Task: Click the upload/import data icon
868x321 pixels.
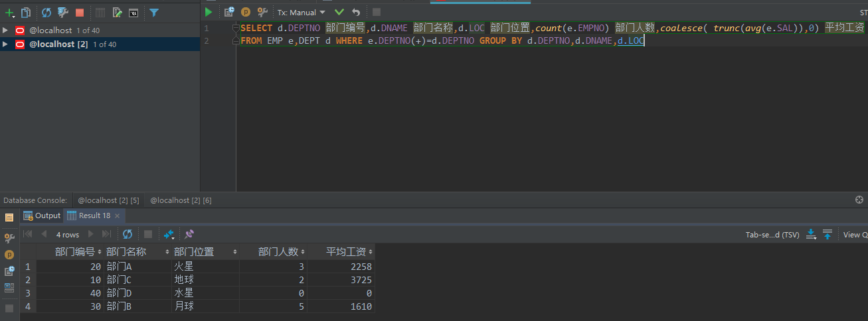Action: tap(827, 234)
